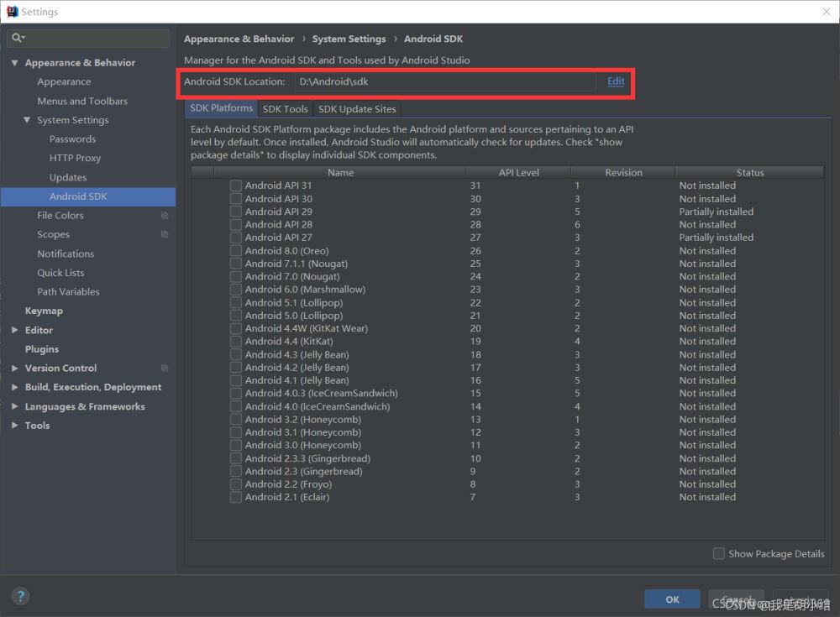Expand the Build, Execution, Deployment section
840x617 pixels.
[x=14, y=387]
